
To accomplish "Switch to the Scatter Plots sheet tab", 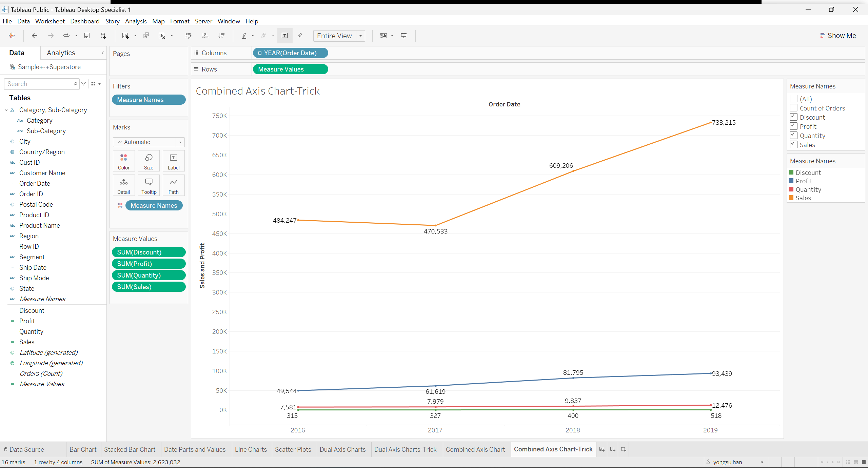I will click(293, 449).
